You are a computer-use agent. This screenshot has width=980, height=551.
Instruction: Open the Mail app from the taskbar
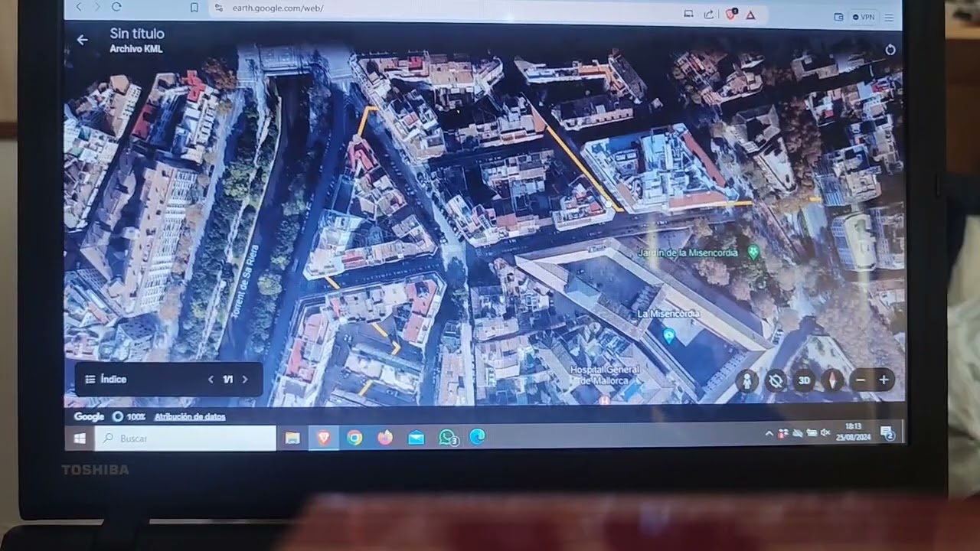tap(416, 437)
